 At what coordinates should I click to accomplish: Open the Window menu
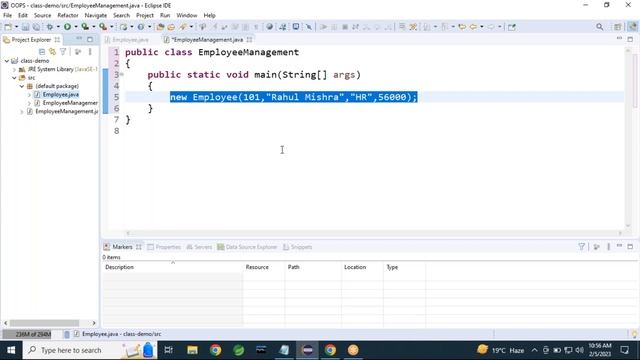point(187,16)
